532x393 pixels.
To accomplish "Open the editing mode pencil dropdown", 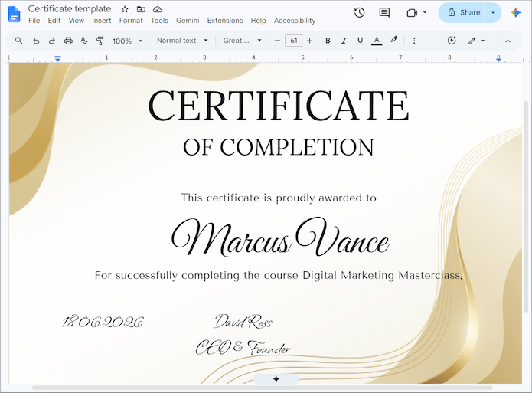I will click(x=476, y=41).
